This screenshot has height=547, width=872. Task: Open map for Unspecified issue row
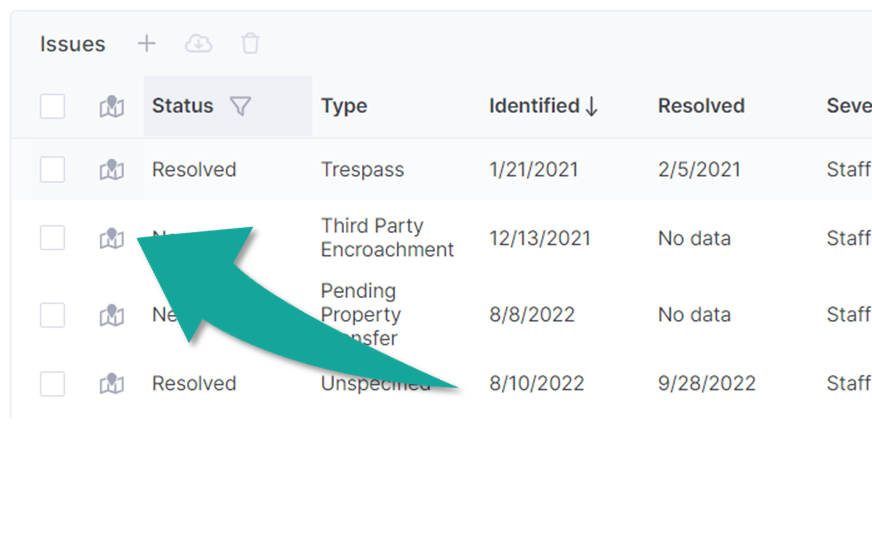(x=112, y=383)
